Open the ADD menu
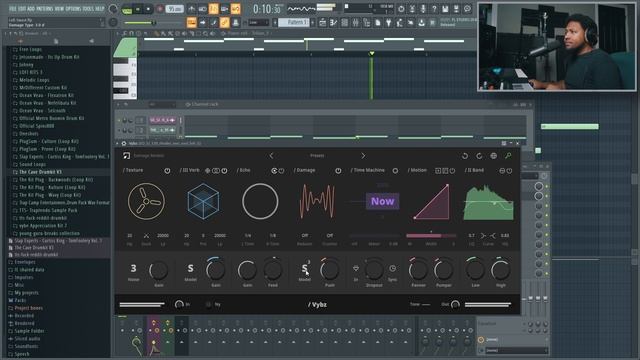This screenshot has height=360, width=640. coord(31,8)
